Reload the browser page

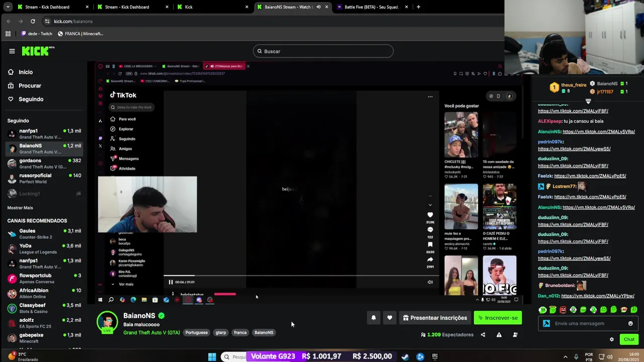tap(33, 21)
